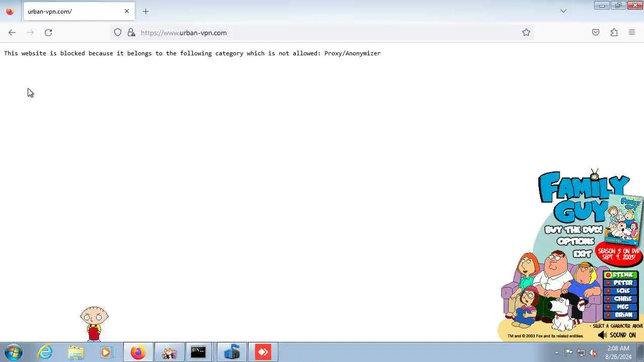
Task: Open the blue toolbox taskbar app
Action: (231, 352)
